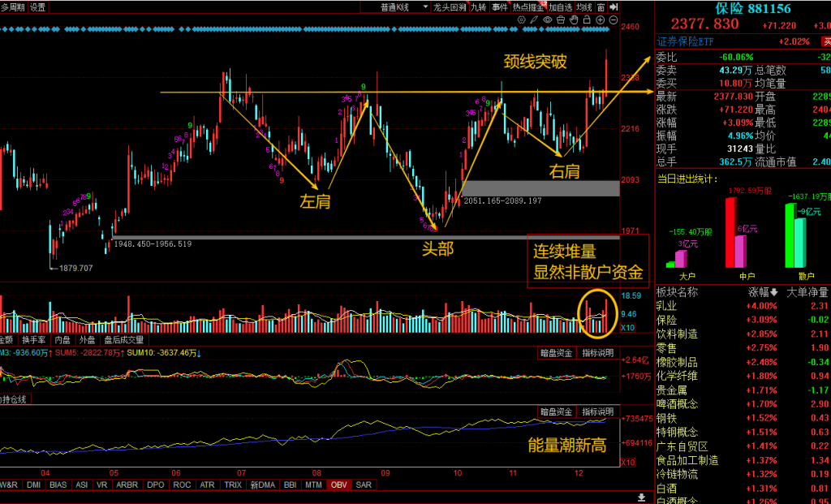Toggle the eye visibility icon
Screen dimensions: 831x504
tap(548, 19)
